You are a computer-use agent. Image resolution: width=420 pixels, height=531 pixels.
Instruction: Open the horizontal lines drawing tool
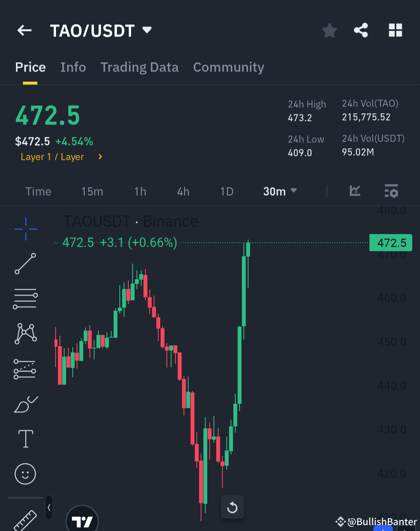click(25, 299)
